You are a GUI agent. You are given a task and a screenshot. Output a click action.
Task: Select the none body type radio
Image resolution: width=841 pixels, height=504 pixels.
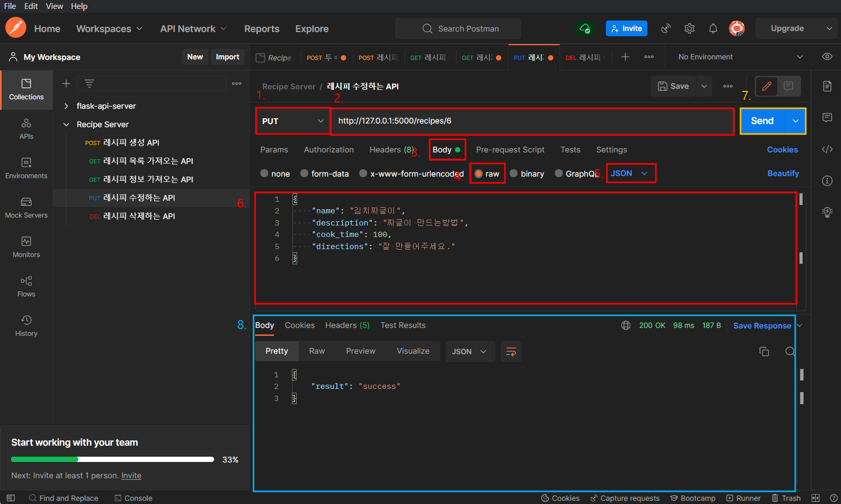[x=265, y=173]
